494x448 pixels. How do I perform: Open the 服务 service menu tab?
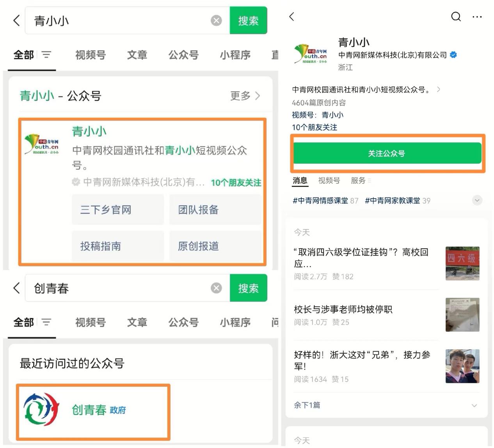pos(360,180)
